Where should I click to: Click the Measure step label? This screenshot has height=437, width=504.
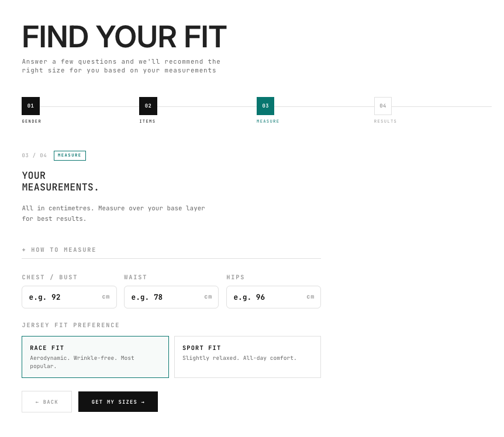(268, 122)
